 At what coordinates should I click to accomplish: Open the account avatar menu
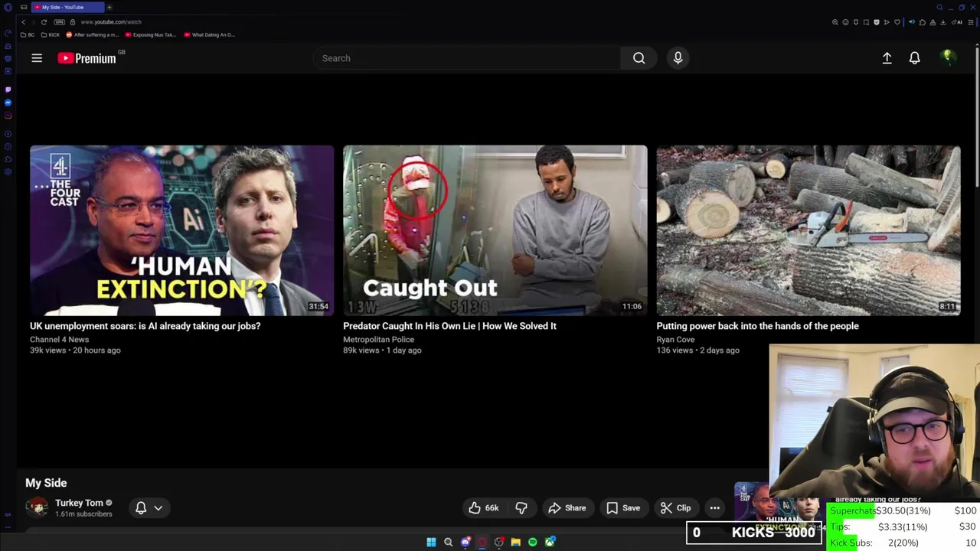[x=948, y=58]
